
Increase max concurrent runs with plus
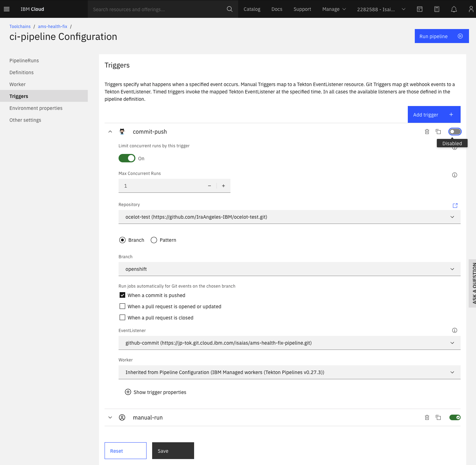point(223,186)
